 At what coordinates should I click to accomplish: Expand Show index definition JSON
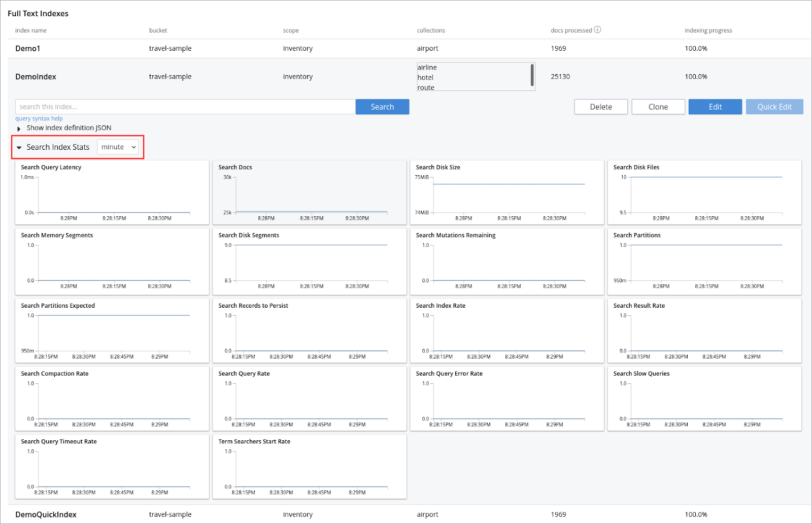19,128
